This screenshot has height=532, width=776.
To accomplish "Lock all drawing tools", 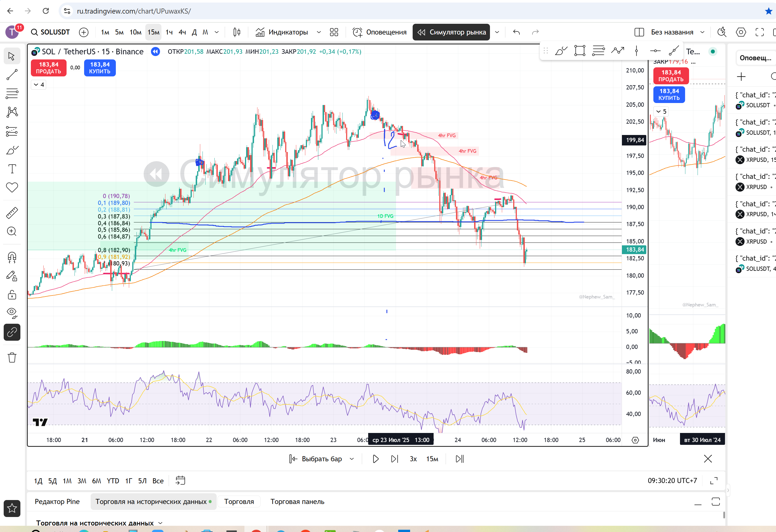I will coord(12,295).
